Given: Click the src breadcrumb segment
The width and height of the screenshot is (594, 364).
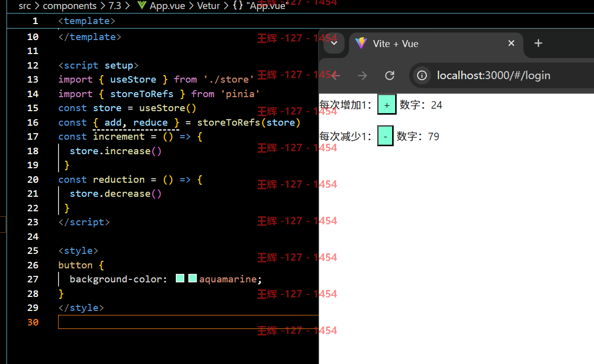Looking at the screenshot, I should coord(25,6).
